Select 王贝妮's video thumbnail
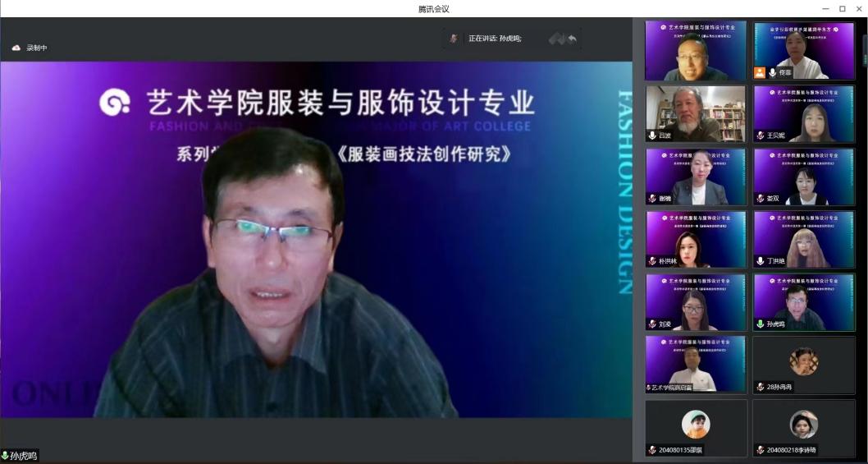Image resolution: width=868 pixels, height=464 pixels. (804, 113)
